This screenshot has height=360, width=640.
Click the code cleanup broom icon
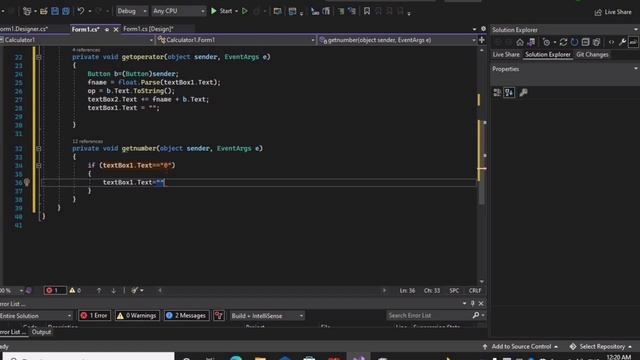tap(135, 290)
